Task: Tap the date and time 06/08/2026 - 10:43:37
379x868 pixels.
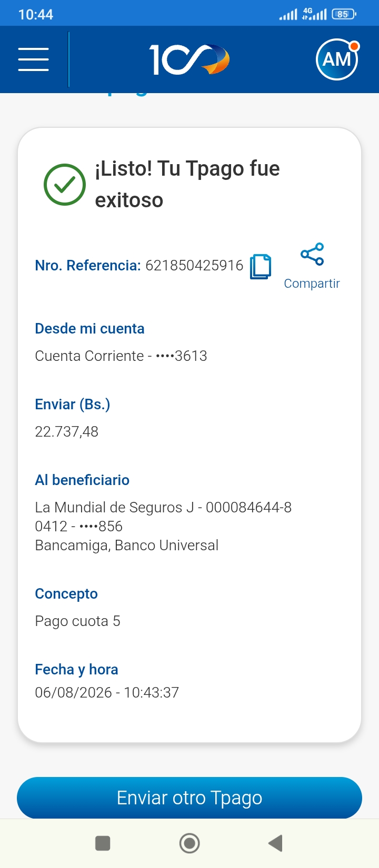Action: tap(107, 692)
